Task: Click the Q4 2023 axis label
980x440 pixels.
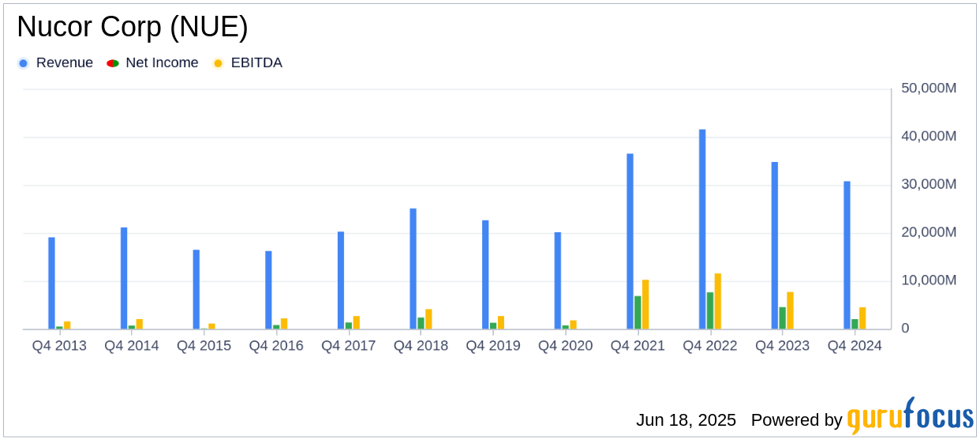Action: tap(783, 346)
